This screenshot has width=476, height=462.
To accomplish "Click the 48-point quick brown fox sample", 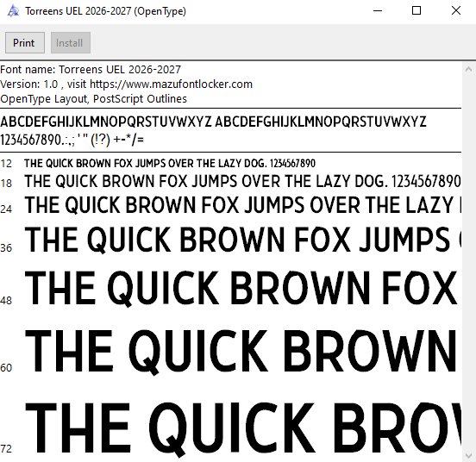I will [241, 289].
